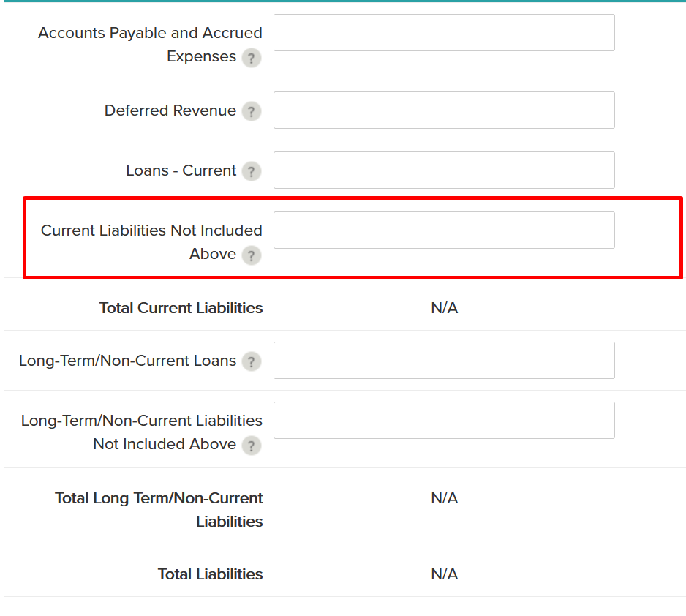This screenshot has height=616, width=686.
Task: Click help icon beside Accounts Payable and Accrued Expenses
Action: coord(251,58)
